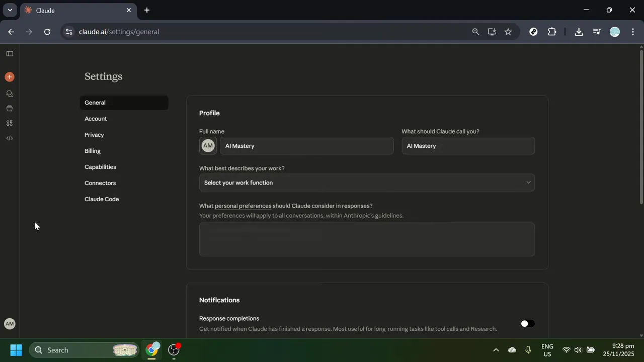Screen dimensions: 644x362
Task: Bookmark this page with the star
Action: (508, 32)
